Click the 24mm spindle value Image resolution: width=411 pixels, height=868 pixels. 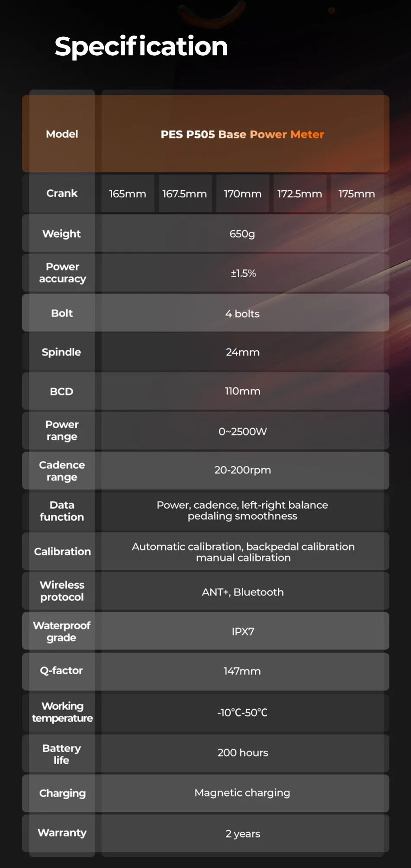click(242, 352)
